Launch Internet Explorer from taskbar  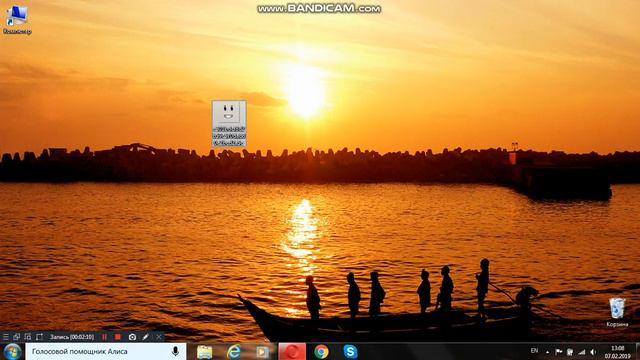tap(233, 351)
